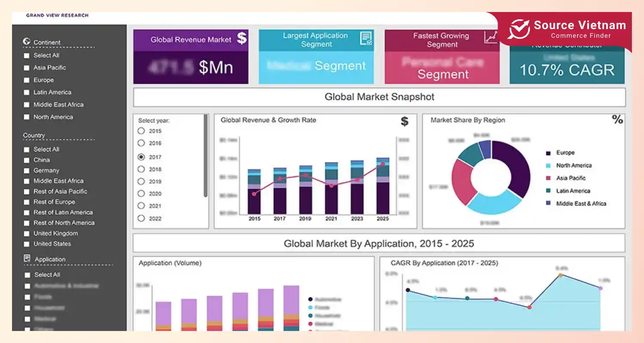Click the percent icon in Market Share By Region
This screenshot has width=644, height=343.
[x=617, y=120]
